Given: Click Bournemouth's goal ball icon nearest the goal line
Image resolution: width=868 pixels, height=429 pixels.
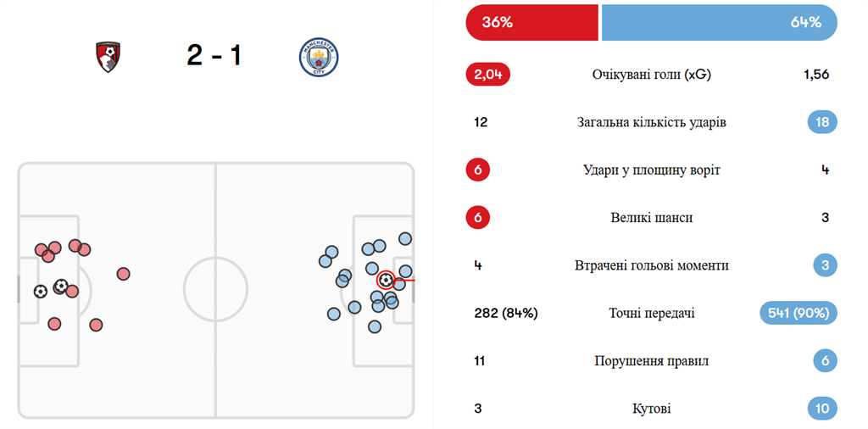Looking at the screenshot, I should pyautogui.click(x=41, y=291).
